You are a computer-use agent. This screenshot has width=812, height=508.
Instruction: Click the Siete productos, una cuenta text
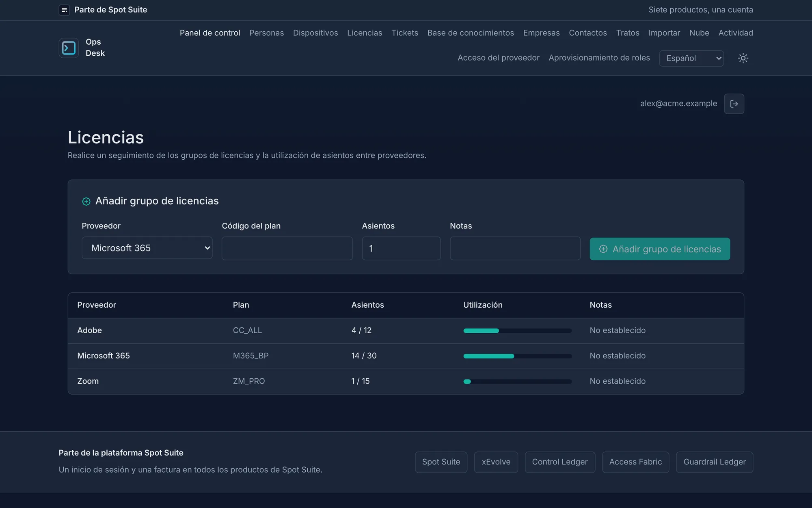701,10
